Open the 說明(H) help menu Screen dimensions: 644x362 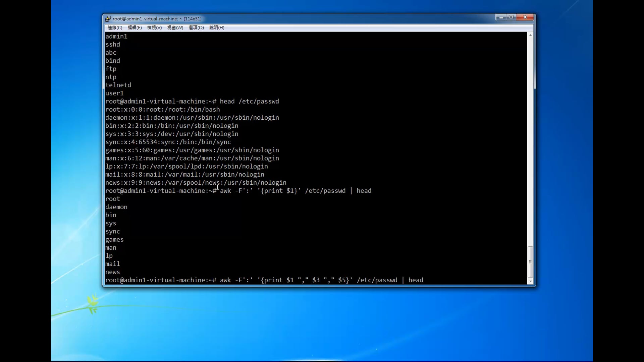point(217,28)
